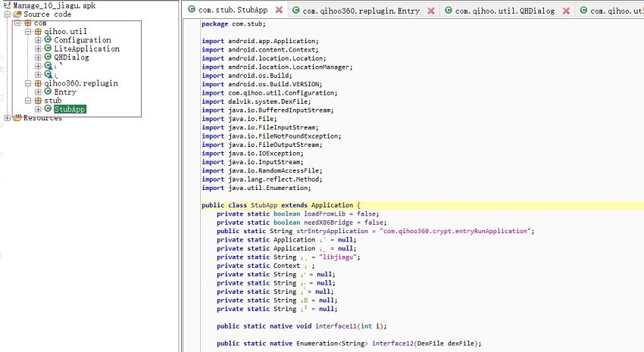Collapse the qihoo360.replugin package node
This screenshot has width=644, height=352.
pyautogui.click(x=28, y=83)
